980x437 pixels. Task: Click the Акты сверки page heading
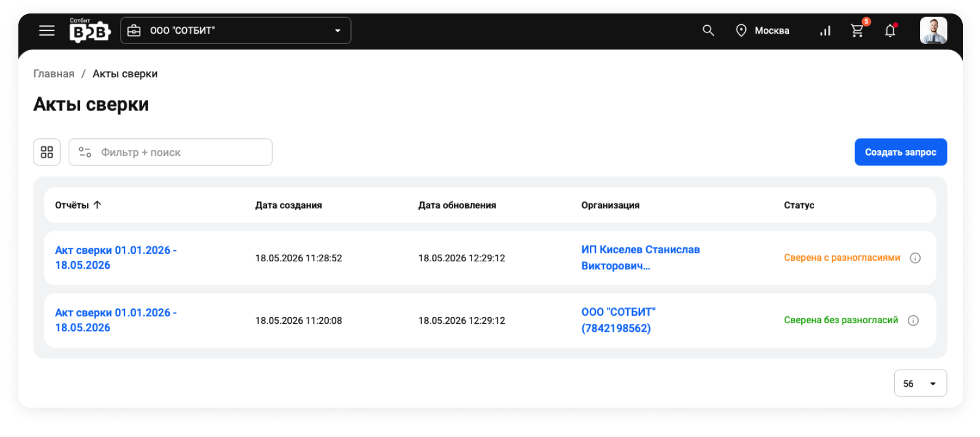[91, 105]
